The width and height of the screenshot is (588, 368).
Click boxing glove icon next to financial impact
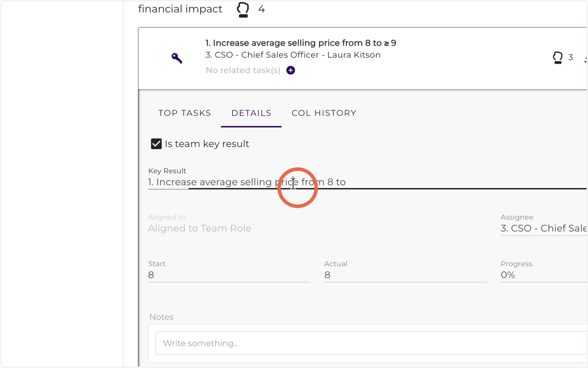tap(243, 9)
